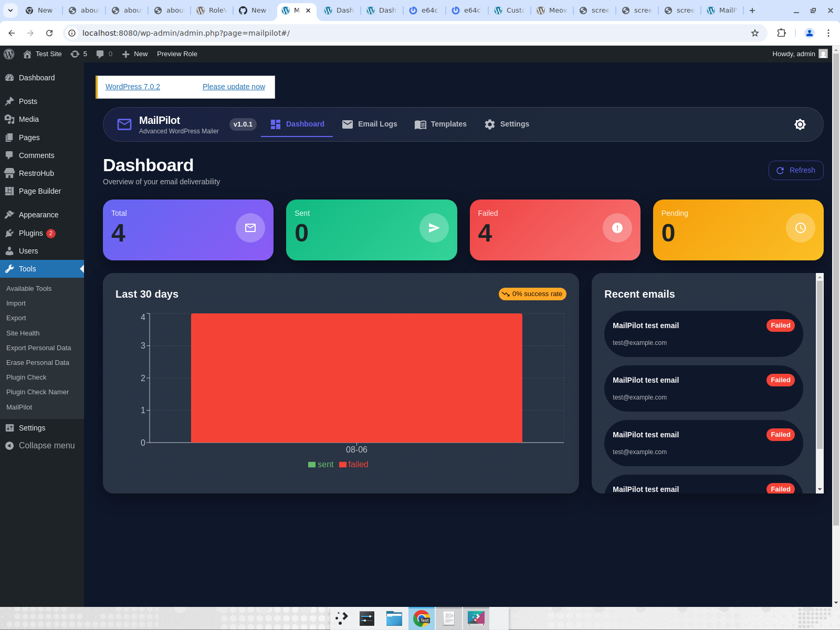Switch to the Meow browser tab
This screenshot has height=630, width=840.
click(552, 10)
